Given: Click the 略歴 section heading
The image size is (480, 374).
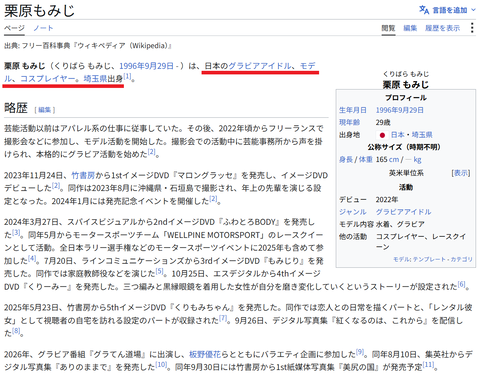Looking at the screenshot, I should pos(16,108).
